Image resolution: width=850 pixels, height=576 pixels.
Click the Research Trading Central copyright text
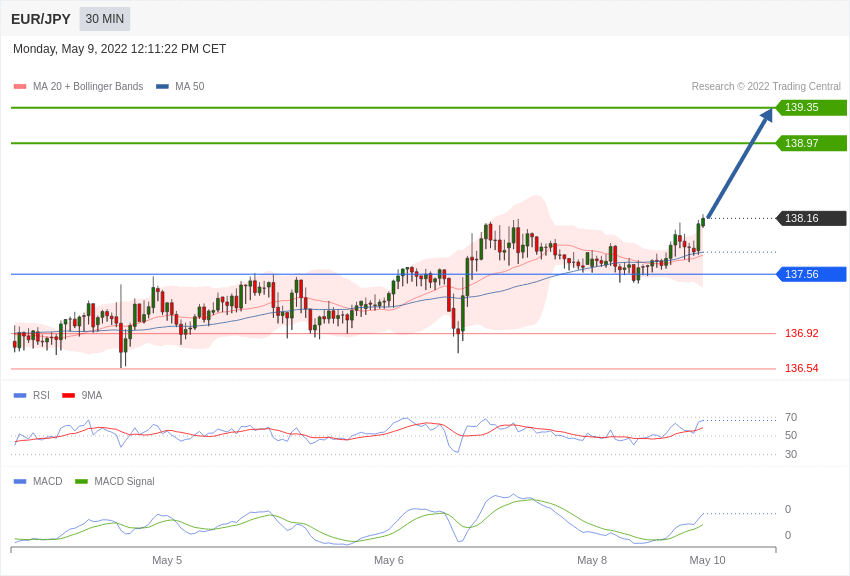[766, 87]
